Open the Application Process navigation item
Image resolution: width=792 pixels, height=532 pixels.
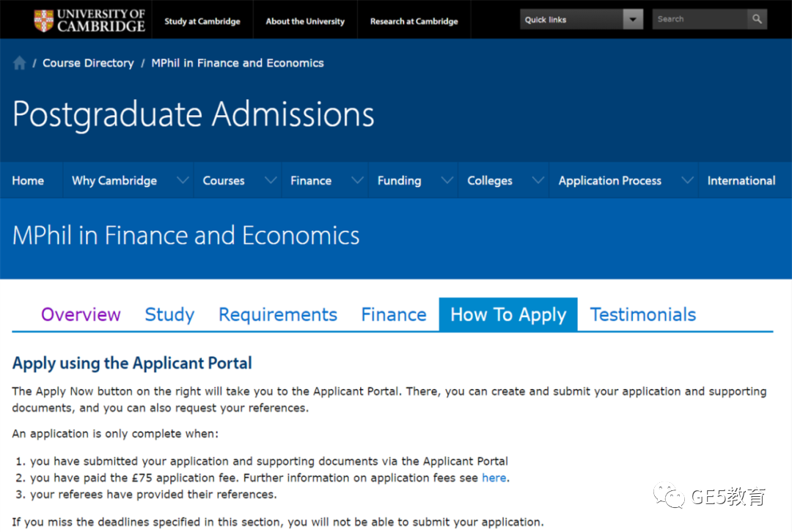[x=609, y=181]
